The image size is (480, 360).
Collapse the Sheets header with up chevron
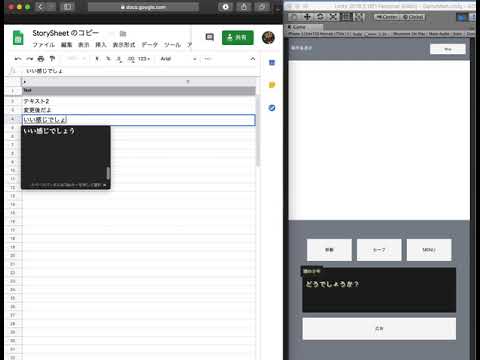point(253,59)
